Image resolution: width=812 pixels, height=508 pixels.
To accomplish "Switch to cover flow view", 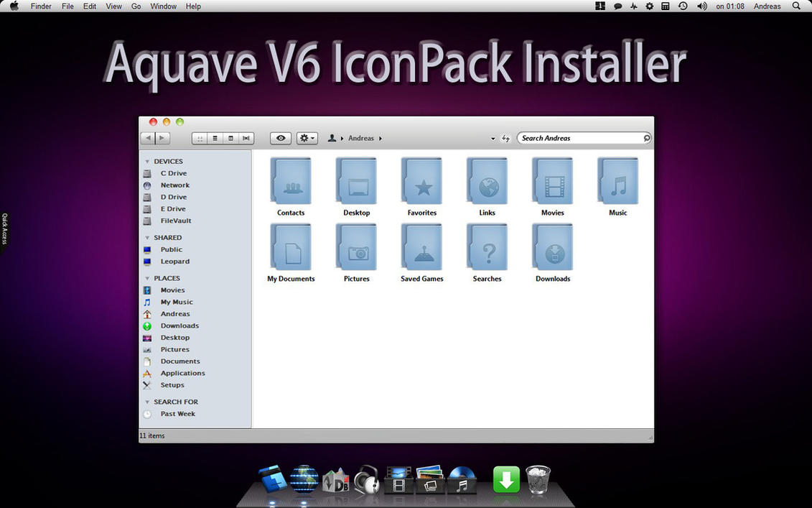I will point(246,139).
